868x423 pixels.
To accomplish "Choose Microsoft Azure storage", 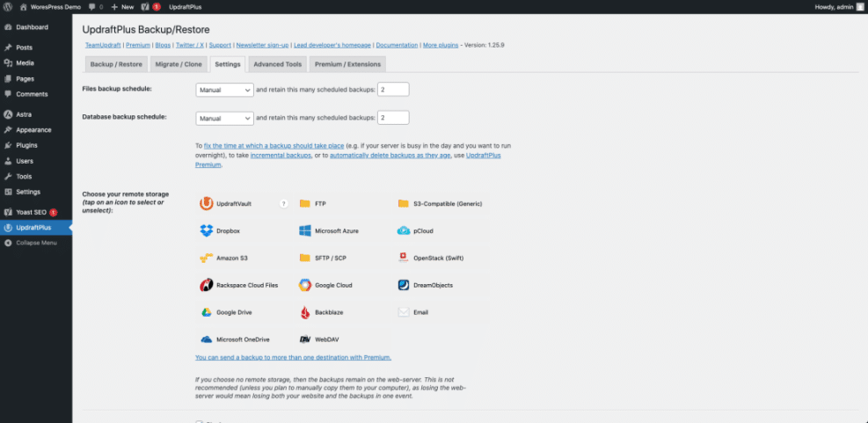I will pos(343,231).
